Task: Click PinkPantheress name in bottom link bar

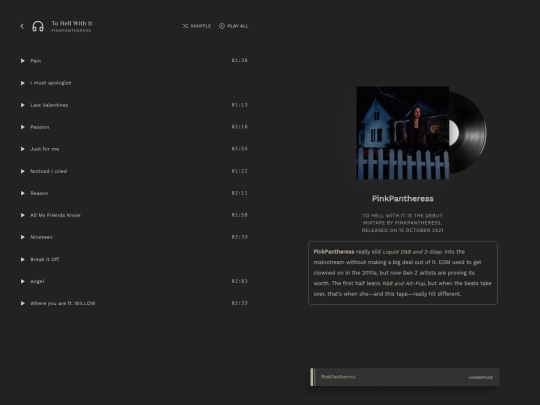Action: click(x=338, y=377)
